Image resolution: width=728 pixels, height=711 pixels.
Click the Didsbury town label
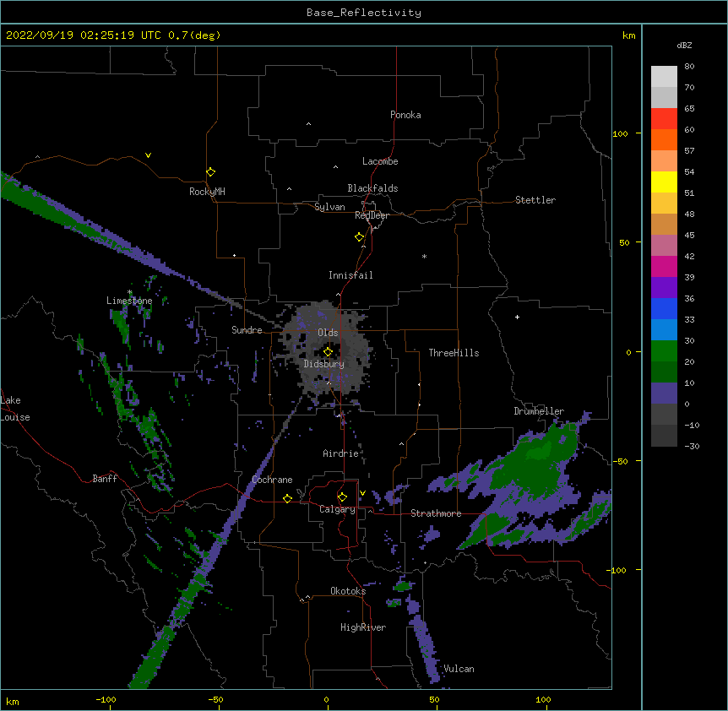[323, 364]
